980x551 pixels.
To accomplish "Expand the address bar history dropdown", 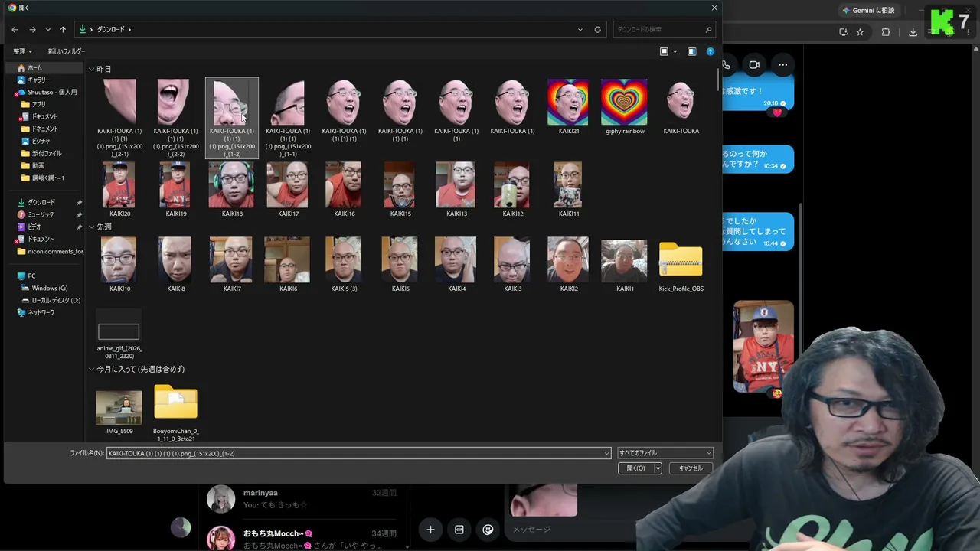I will [580, 29].
